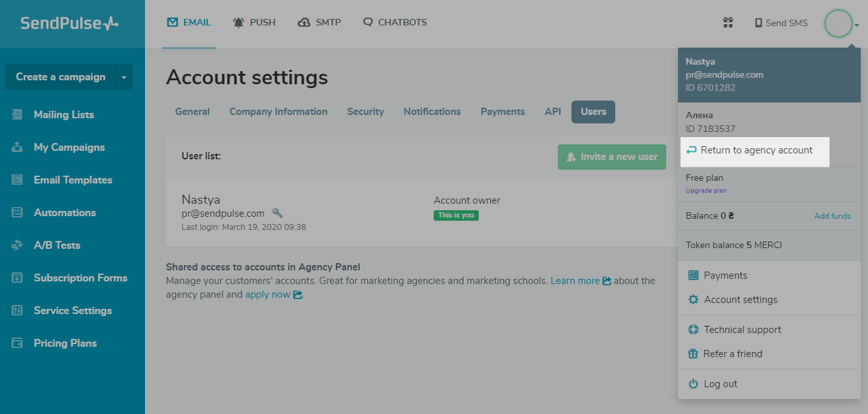
Task: Open the Learn more link about agency panel
Action: pyautogui.click(x=575, y=281)
